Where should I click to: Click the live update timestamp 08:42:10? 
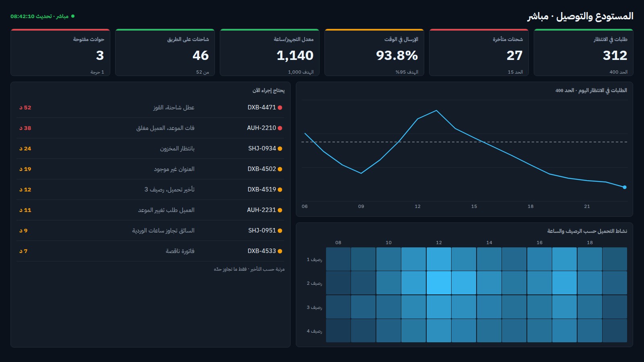pyautogui.click(x=23, y=16)
